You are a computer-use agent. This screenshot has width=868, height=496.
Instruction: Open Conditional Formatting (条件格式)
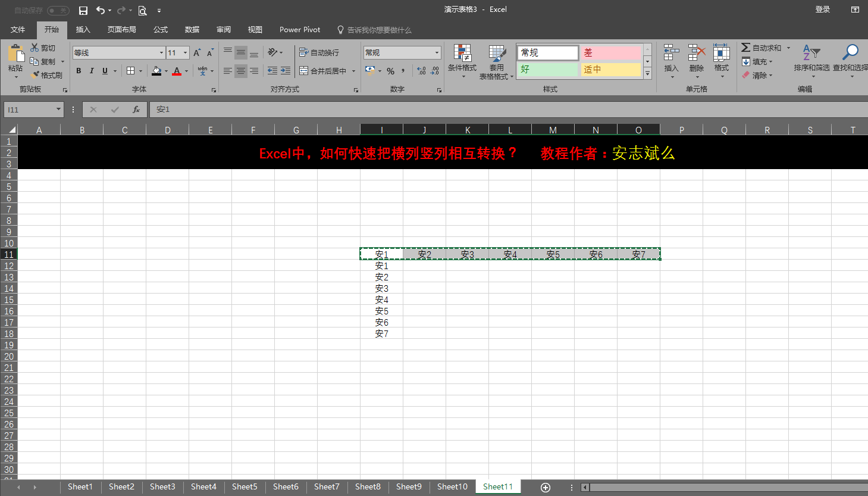[x=462, y=61]
